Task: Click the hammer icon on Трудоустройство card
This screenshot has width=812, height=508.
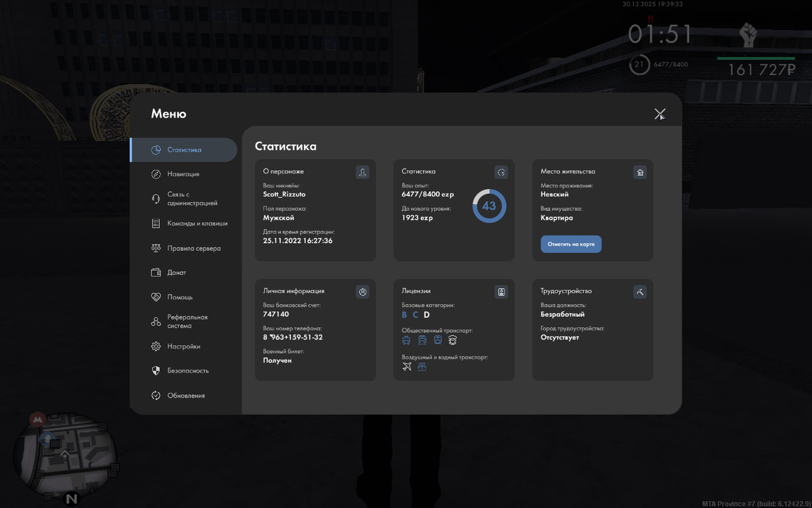Action: pyautogui.click(x=640, y=292)
